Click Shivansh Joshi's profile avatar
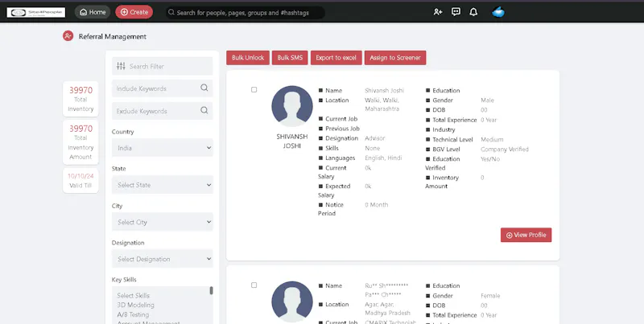This screenshot has width=644, height=324. (292, 106)
